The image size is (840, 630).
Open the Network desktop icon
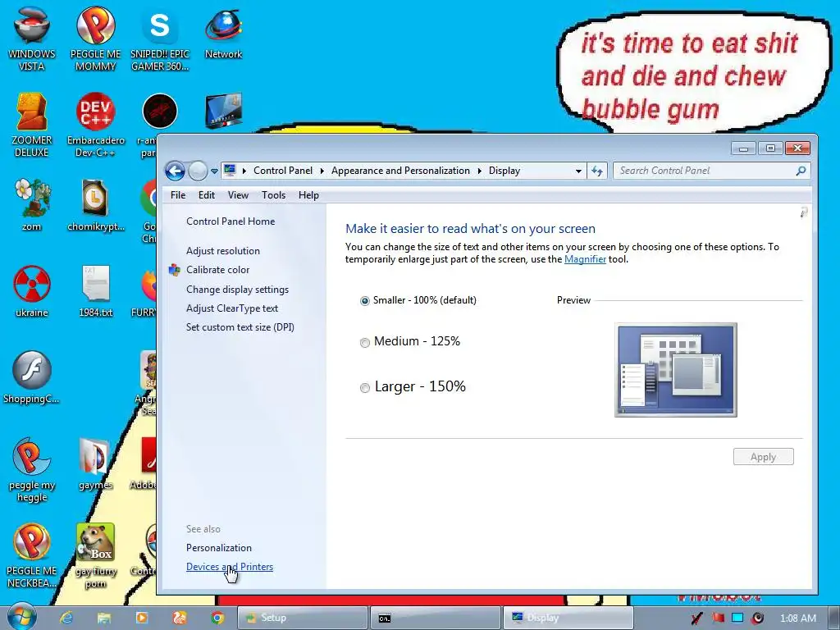pos(223,32)
